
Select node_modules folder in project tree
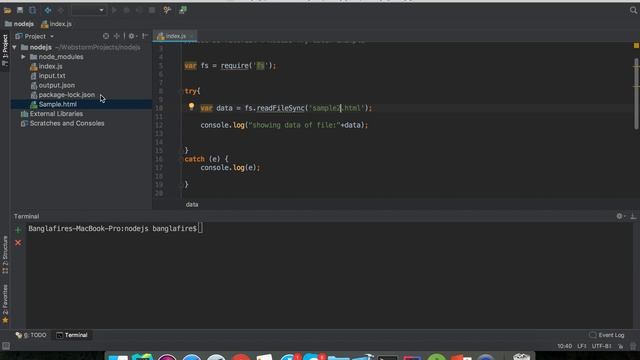coord(60,57)
